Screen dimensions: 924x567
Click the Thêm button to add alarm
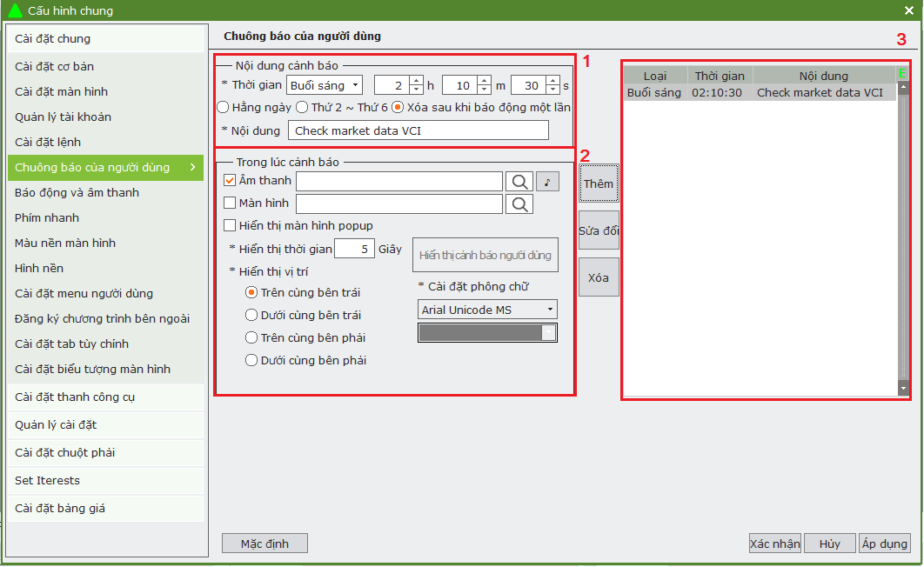click(x=599, y=183)
